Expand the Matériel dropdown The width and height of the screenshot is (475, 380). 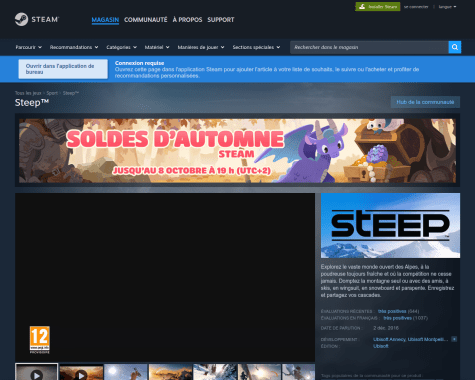157,47
